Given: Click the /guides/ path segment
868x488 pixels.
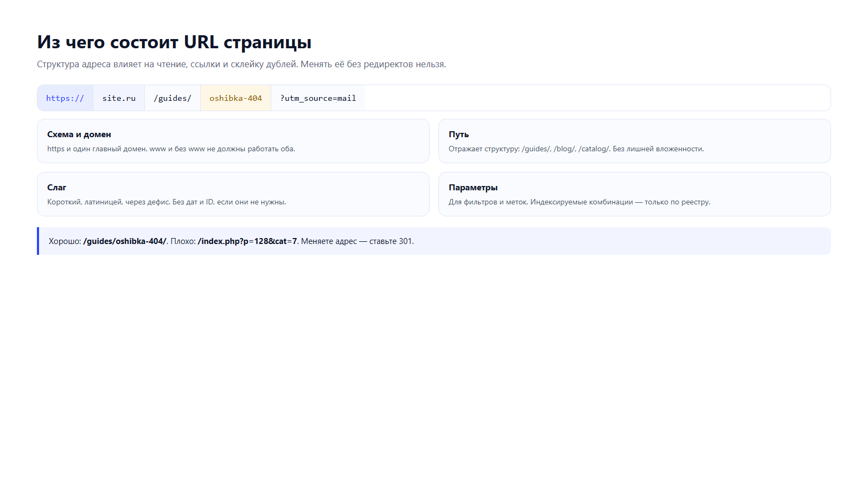Looking at the screenshot, I should point(173,98).
